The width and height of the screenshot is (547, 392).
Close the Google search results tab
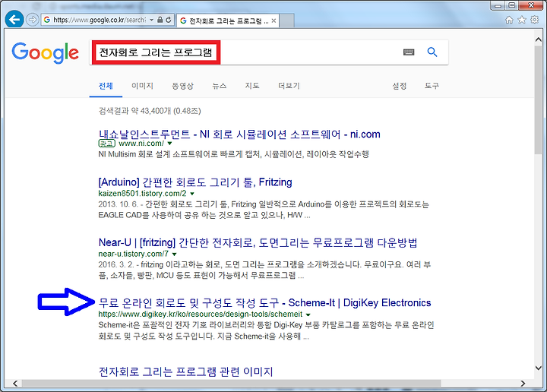pos(273,21)
